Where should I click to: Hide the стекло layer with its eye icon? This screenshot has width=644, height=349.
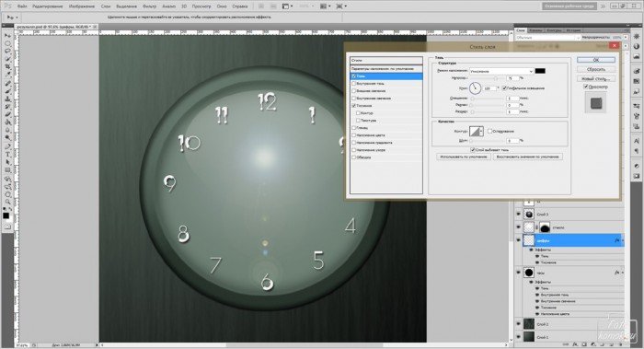tap(518, 227)
